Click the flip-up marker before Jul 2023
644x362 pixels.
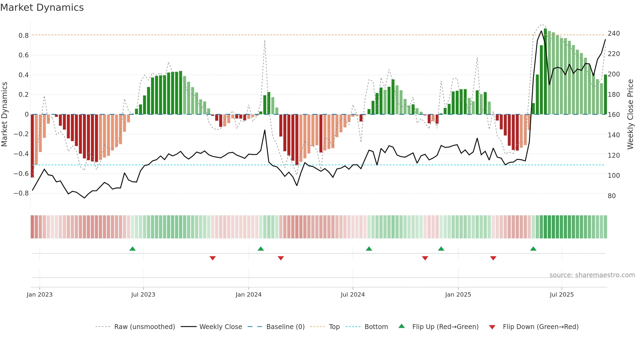coord(133,249)
